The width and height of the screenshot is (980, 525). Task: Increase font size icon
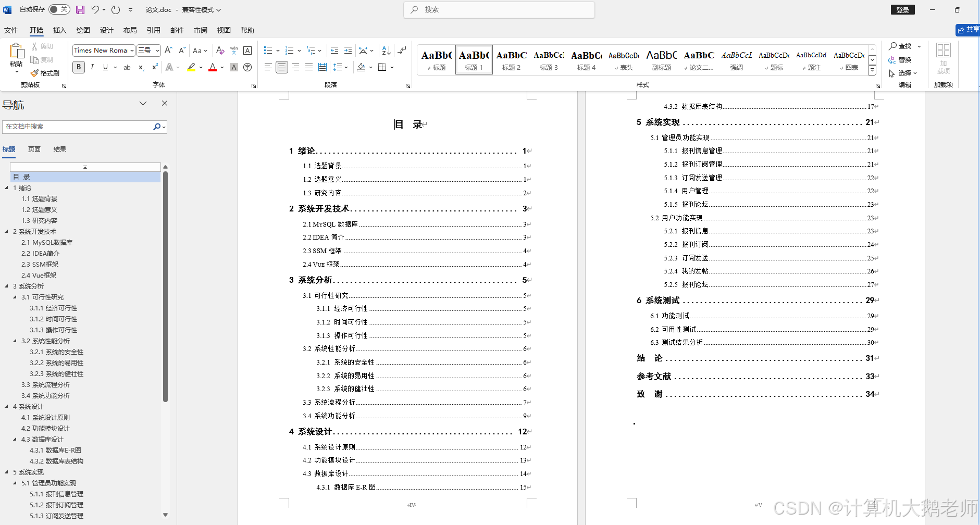168,51
